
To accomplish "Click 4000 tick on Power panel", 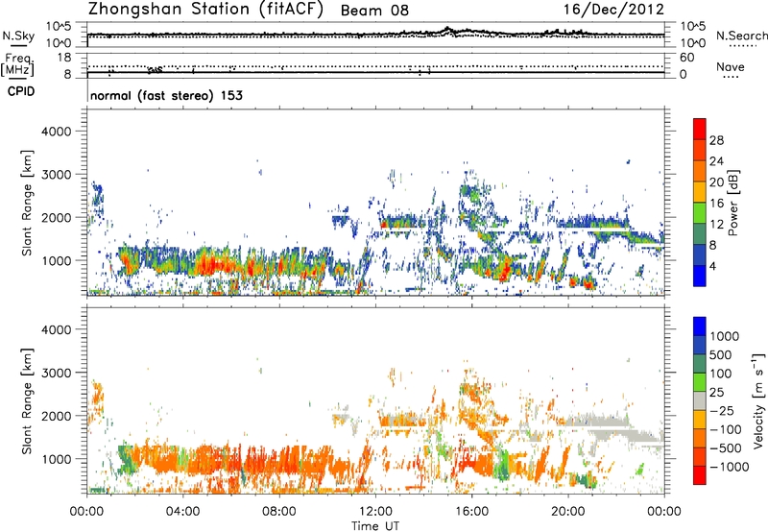I will pyautogui.click(x=56, y=132).
